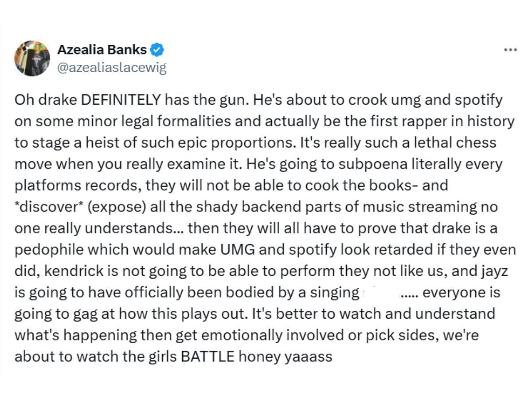This screenshot has height=399, width=532.
Task: Click the word BATTLE in the last line
Action: pyautogui.click(x=207, y=356)
